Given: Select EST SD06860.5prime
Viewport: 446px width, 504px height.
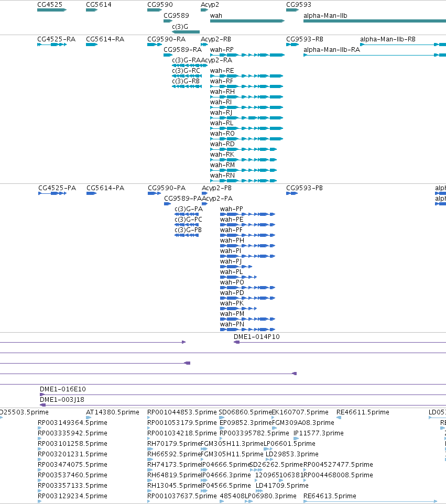Looking at the screenshot, I should tap(245, 412).
